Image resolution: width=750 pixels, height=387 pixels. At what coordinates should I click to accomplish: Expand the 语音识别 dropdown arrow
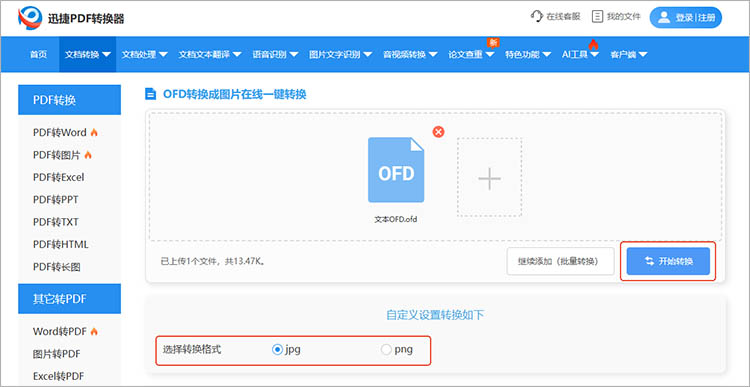point(294,55)
